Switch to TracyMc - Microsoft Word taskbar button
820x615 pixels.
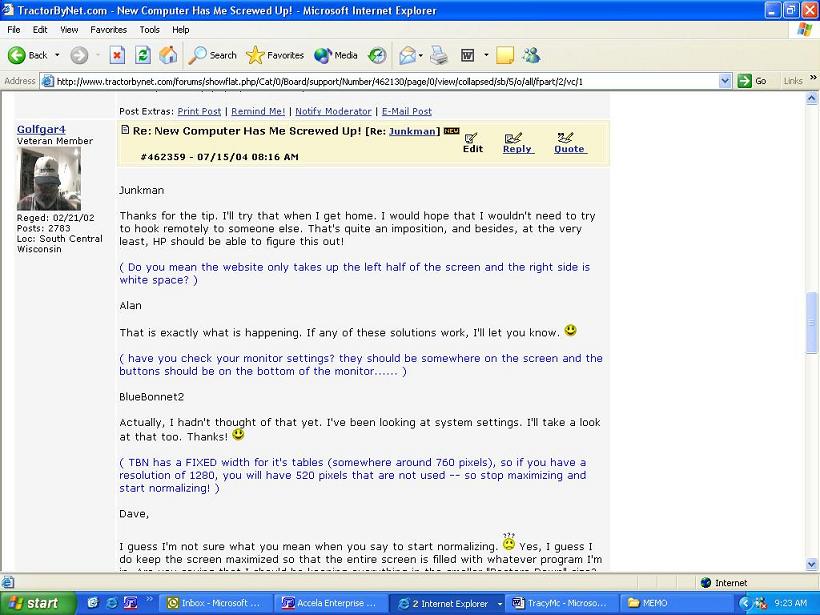click(x=562, y=603)
